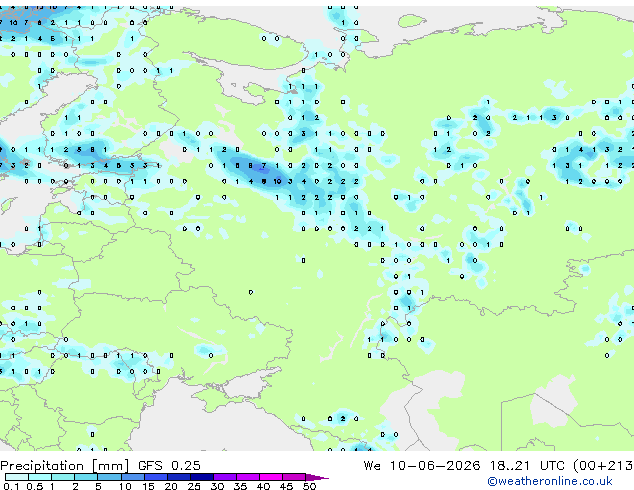Screen dimensions: 634x490
Task: Click the legend scale label 30
Action: pos(217,486)
